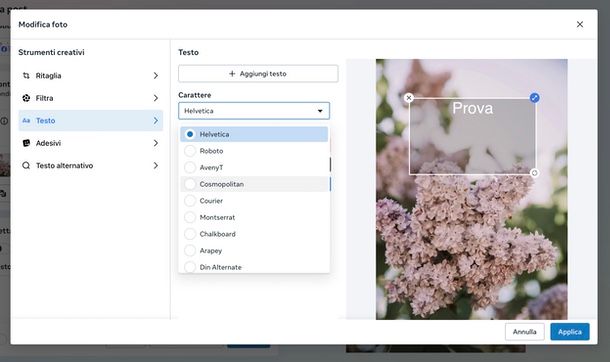Click the Filtra filter icon
This screenshot has height=362, width=610.
(x=26, y=98)
